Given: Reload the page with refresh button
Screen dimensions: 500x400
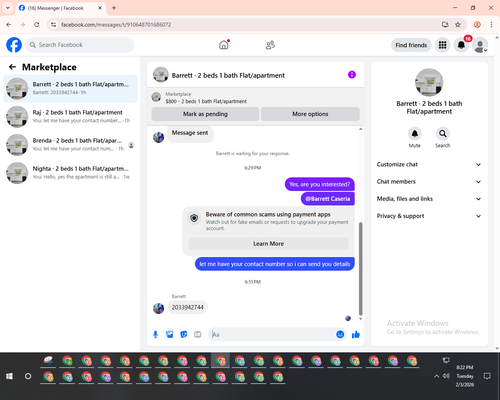Looking at the screenshot, I should tap(37, 25).
